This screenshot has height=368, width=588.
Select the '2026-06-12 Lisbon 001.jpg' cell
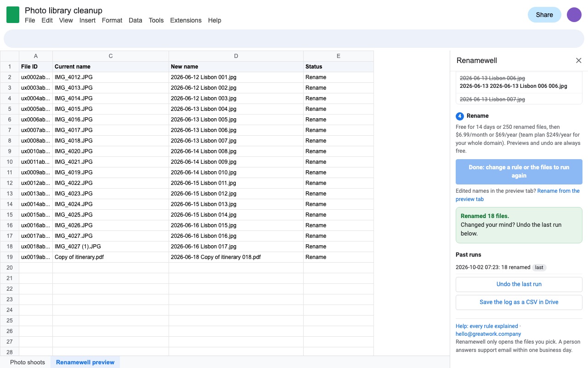click(x=236, y=77)
